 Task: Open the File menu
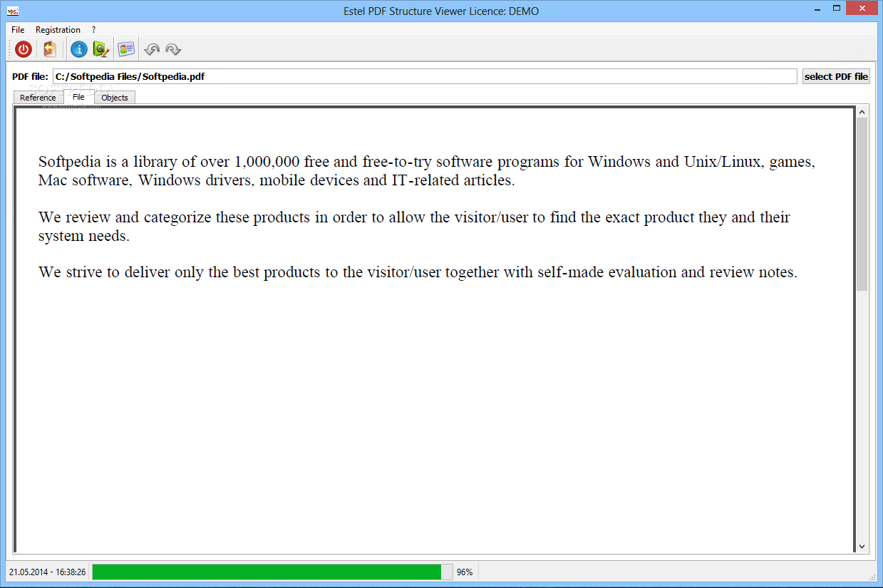[18, 30]
